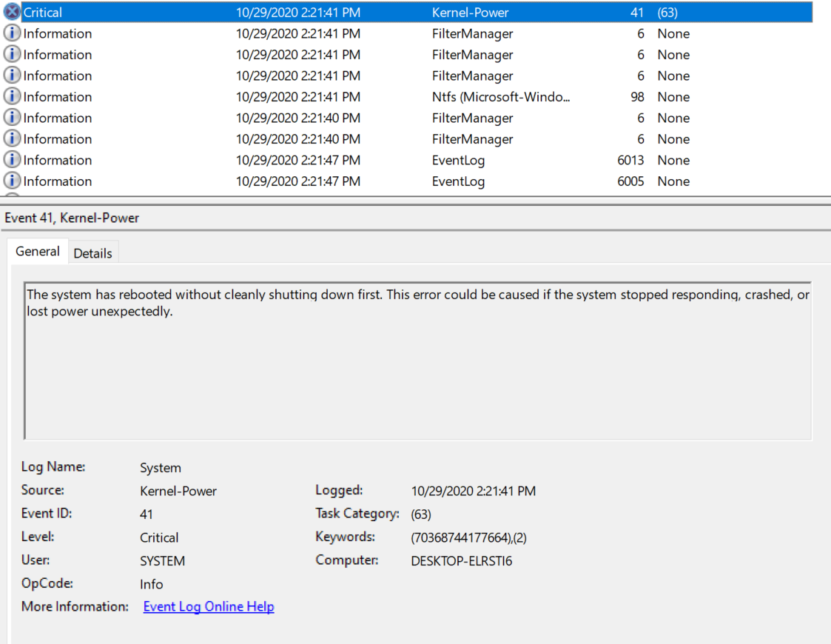831x644 pixels.
Task: Click the divider between event list and details
Action: pyautogui.click(x=415, y=200)
